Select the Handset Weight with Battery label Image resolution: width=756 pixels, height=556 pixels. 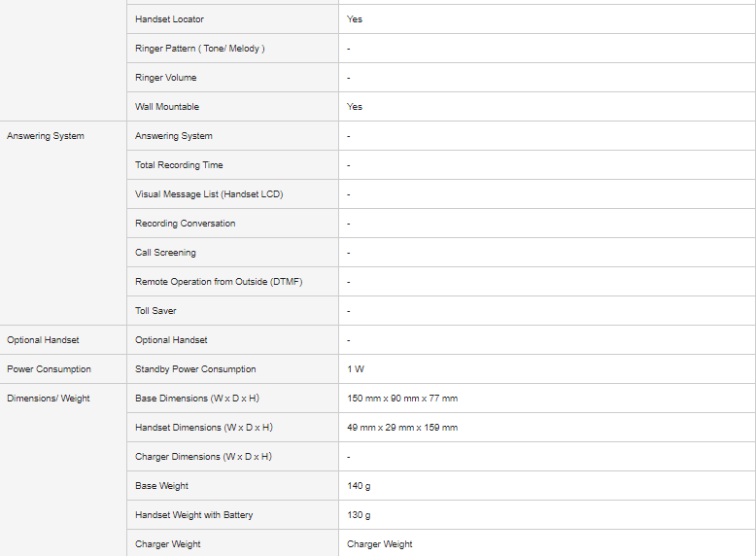point(193,515)
